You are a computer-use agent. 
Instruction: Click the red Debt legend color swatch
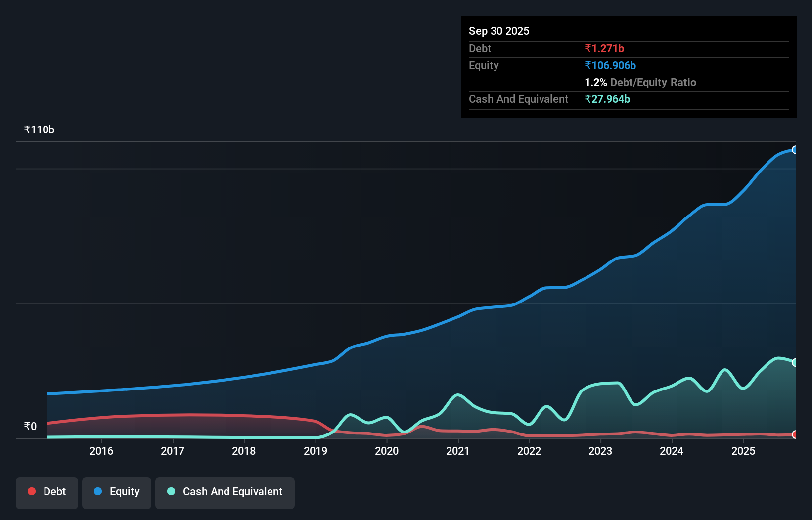[32, 491]
